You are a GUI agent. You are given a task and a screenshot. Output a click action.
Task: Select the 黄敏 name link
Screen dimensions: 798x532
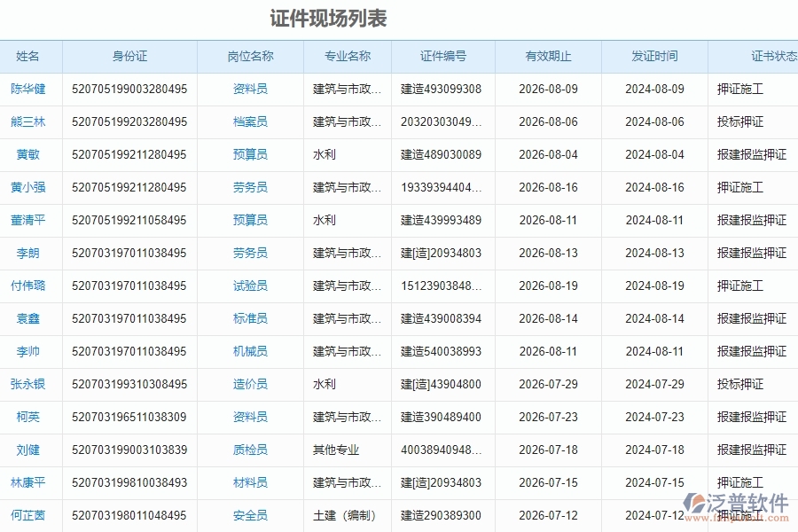[30, 154]
